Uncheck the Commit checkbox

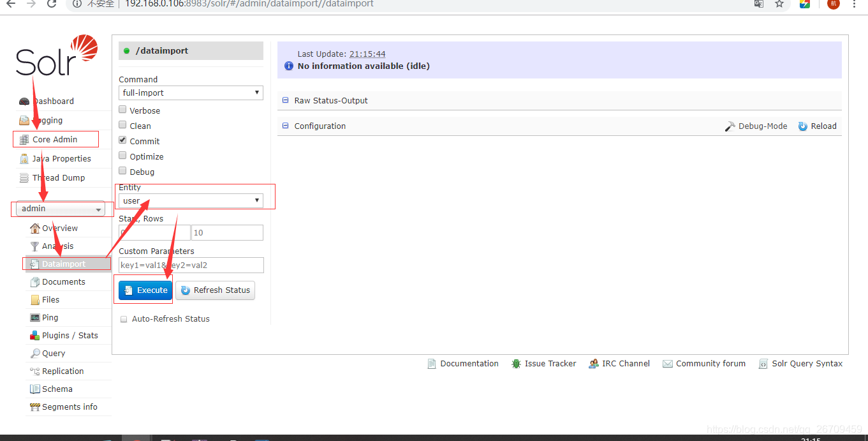(x=122, y=140)
